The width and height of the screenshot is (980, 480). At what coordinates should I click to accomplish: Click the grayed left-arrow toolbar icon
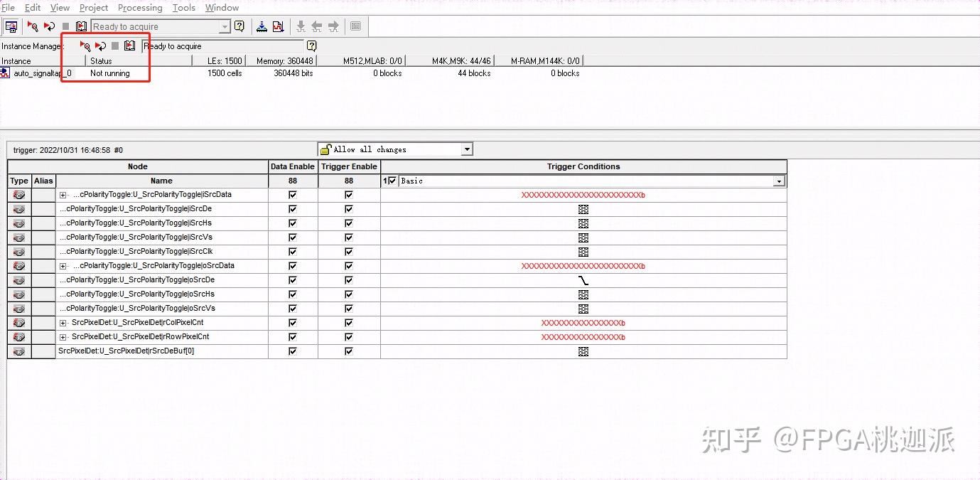(x=317, y=26)
